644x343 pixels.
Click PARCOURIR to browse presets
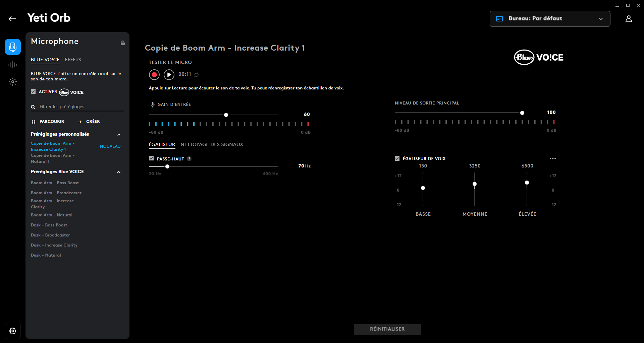pos(48,122)
